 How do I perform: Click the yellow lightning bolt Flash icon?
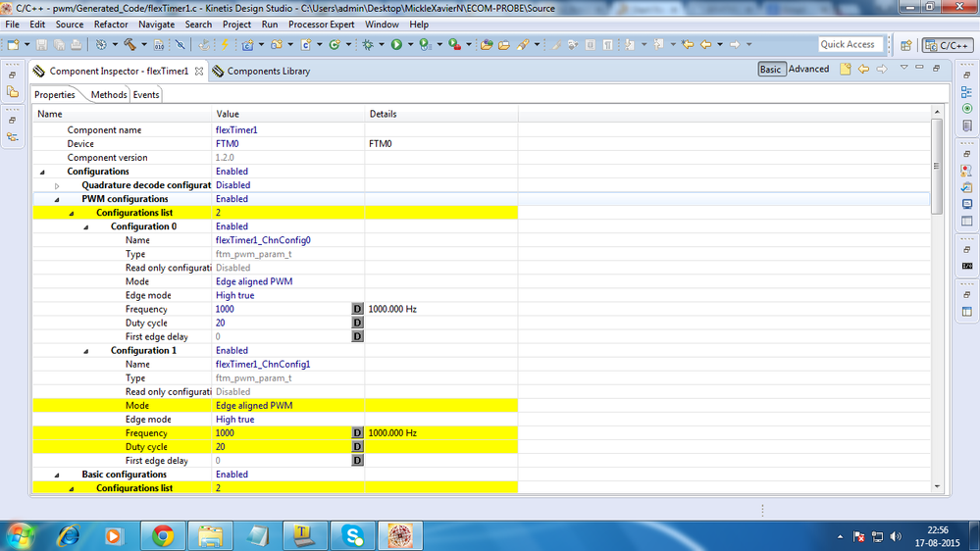[225, 44]
